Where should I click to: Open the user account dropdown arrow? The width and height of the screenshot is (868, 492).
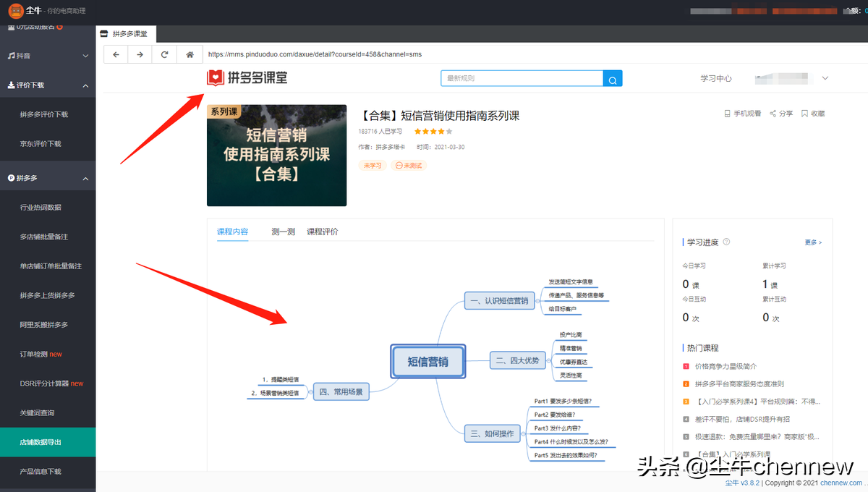coord(825,78)
